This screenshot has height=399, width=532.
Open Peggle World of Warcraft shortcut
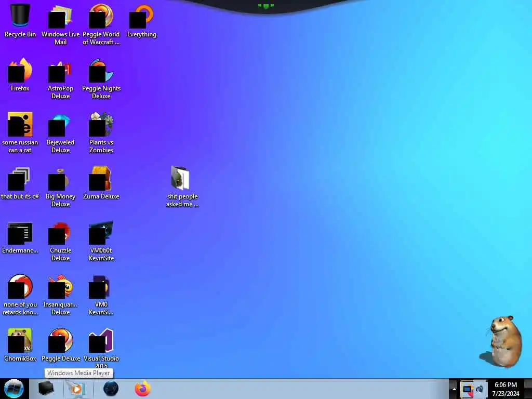click(101, 24)
